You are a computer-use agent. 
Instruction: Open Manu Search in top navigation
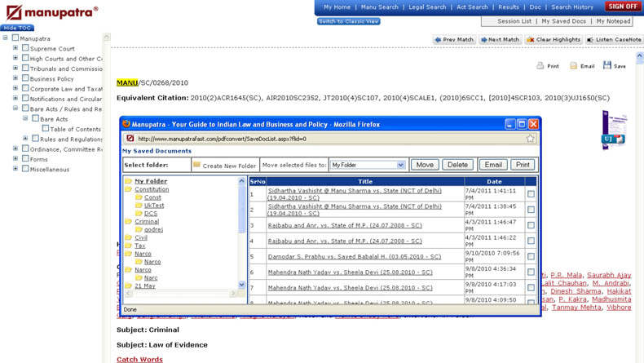point(380,7)
